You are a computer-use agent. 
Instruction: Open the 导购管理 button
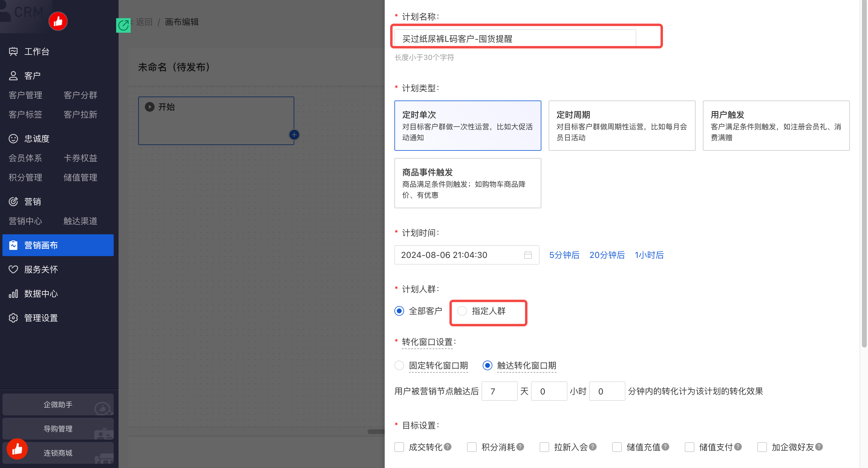tap(58, 429)
